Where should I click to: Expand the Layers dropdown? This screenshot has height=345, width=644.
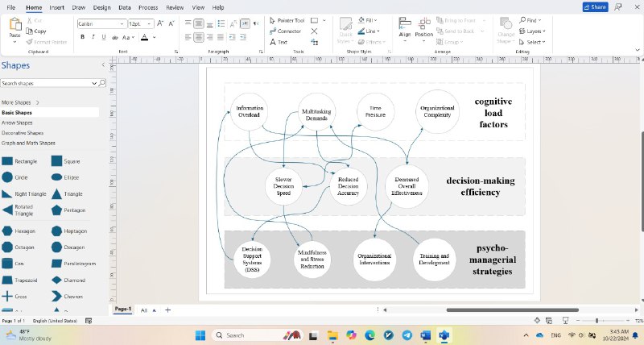point(532,31)
